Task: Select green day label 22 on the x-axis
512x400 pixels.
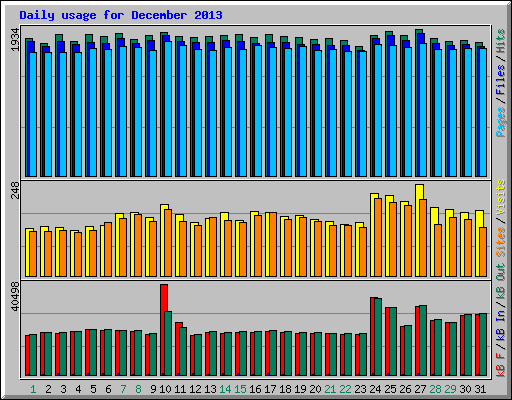Action: point(345,389)
